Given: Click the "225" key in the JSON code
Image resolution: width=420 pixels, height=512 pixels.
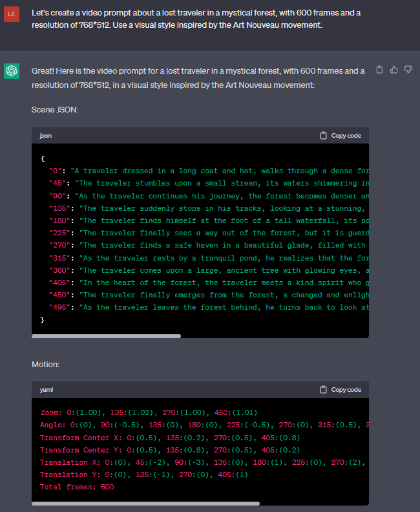Looking at the screenshot, I should (59, 233).
